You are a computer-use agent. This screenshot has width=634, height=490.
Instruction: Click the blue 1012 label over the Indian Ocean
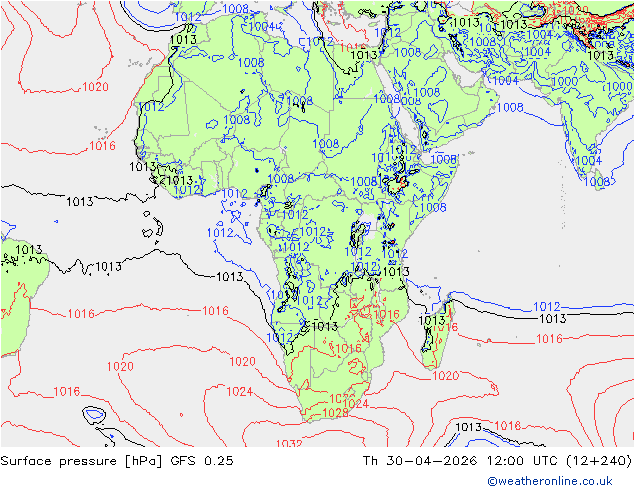[547, 306]
